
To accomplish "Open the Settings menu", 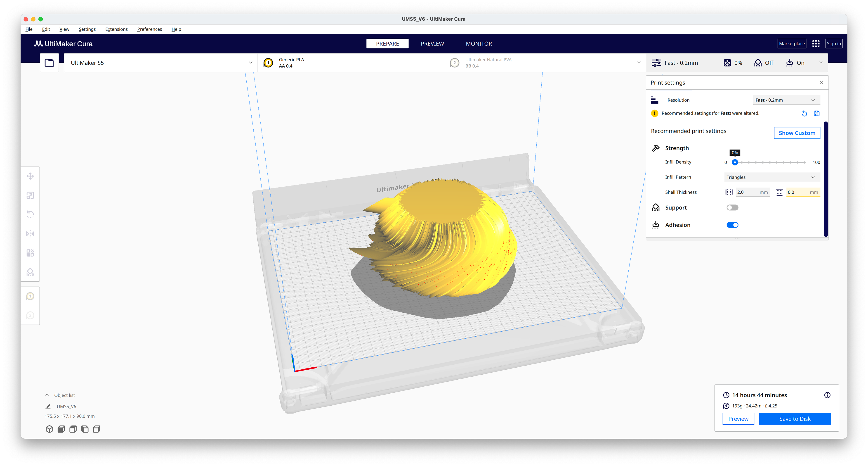I will [87, 29].
